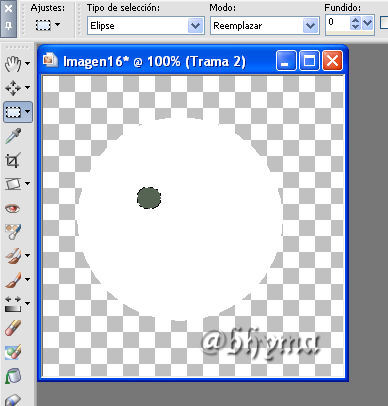Image resolution: width=388 pixels, height=406 pixels.
Task: Open the Selection tool flyout arrow
Action: [x=27, y=112]
